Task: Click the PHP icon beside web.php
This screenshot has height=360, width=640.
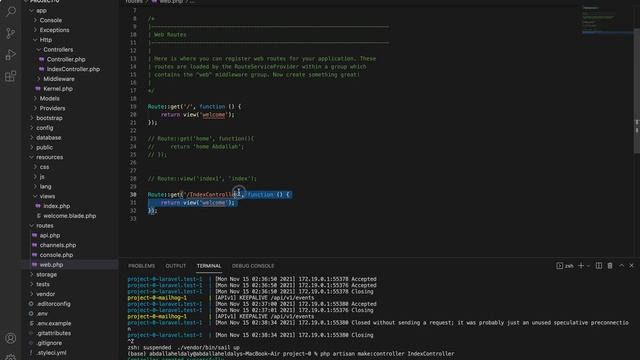Action: pyautogui.click(x=34, y=265)
